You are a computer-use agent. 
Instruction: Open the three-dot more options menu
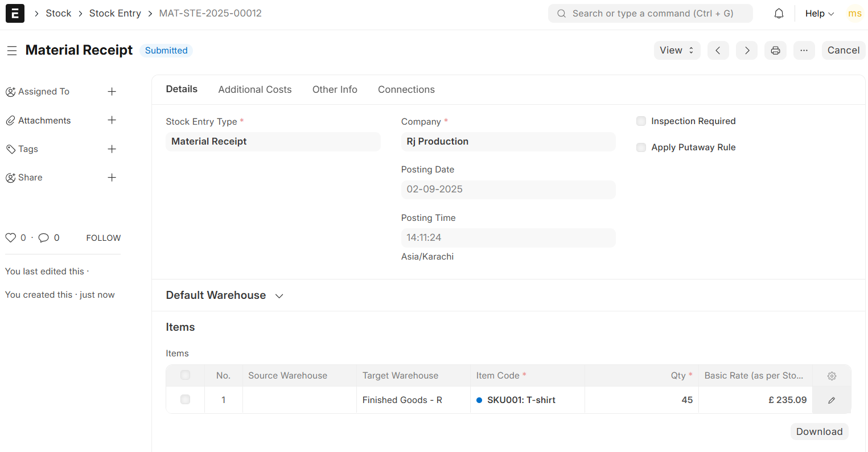(x=804, y=51)
